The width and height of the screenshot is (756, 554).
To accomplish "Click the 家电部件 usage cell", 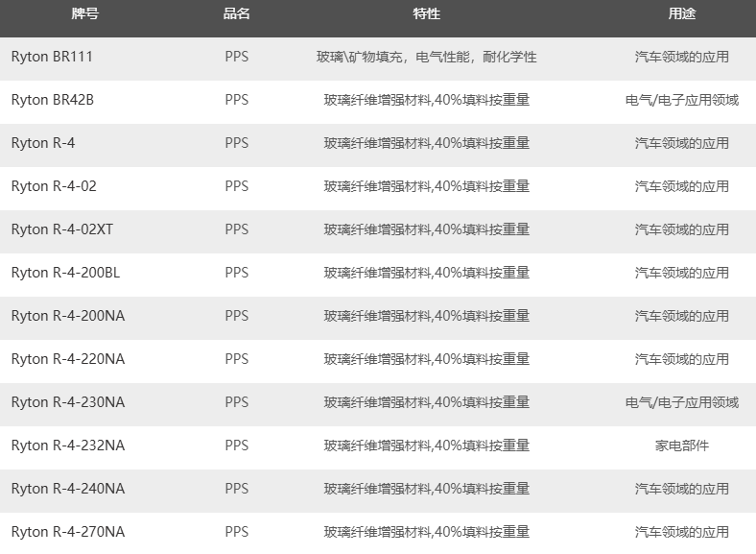I will [x=681, y=446].
